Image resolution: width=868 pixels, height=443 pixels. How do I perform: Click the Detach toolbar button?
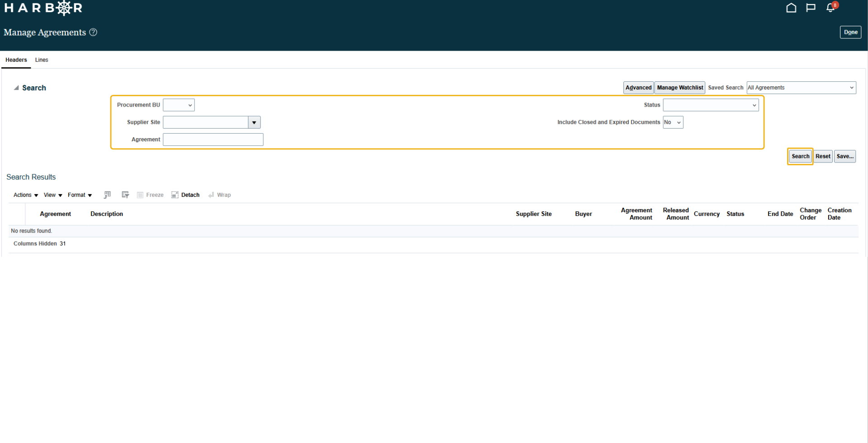point(185,195)
